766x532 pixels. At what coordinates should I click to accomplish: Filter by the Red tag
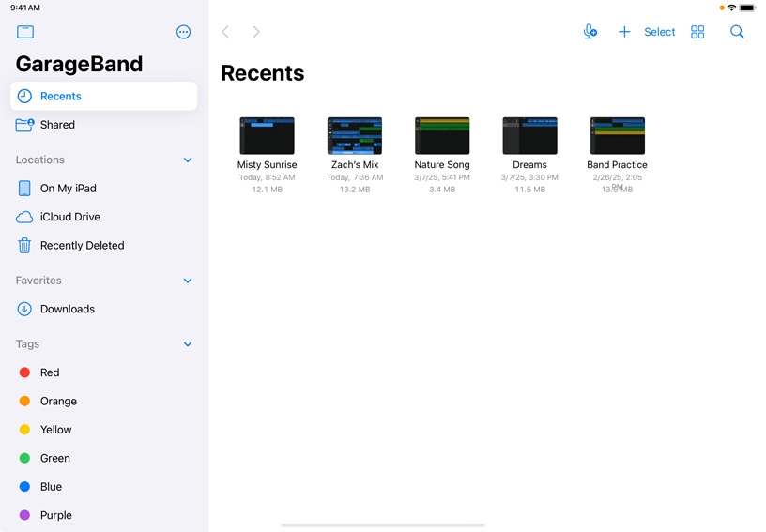(x=49, y=372)
